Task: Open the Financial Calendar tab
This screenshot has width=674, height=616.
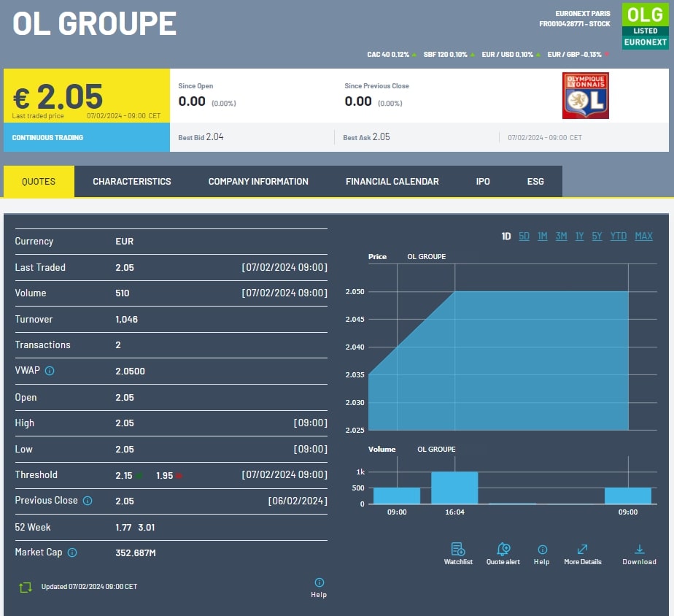Action: pyautogui.click(x=392, y=182)
